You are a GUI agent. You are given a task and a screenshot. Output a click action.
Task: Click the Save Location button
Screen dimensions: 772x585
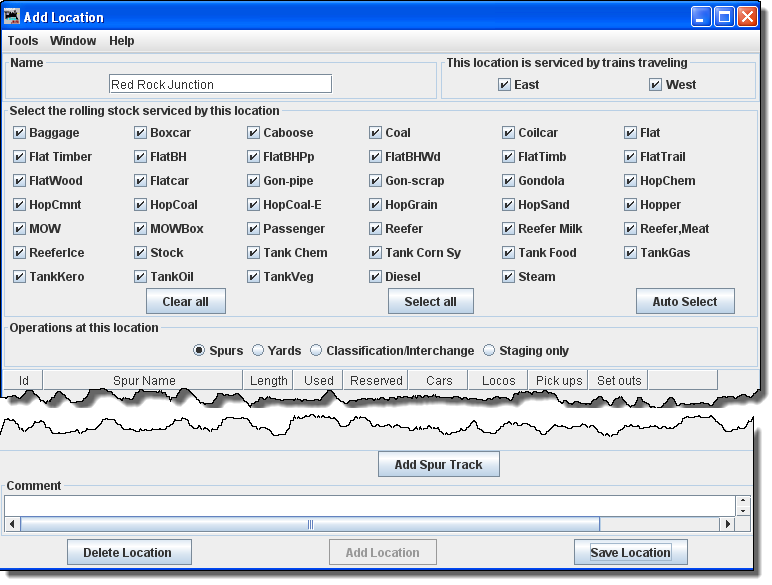point(630,552)
